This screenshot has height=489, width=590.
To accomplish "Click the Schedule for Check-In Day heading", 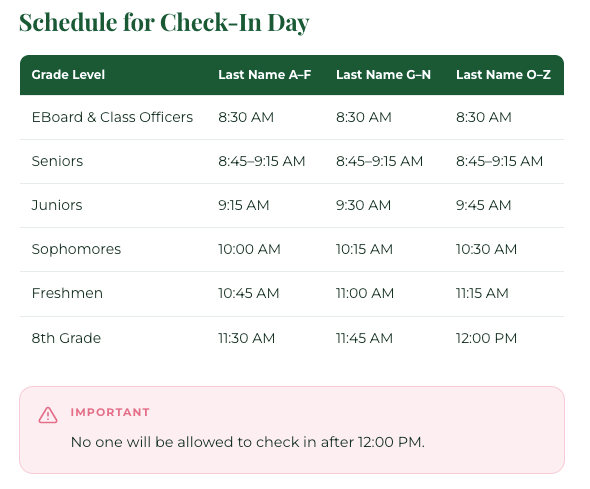I will (164, 22).
